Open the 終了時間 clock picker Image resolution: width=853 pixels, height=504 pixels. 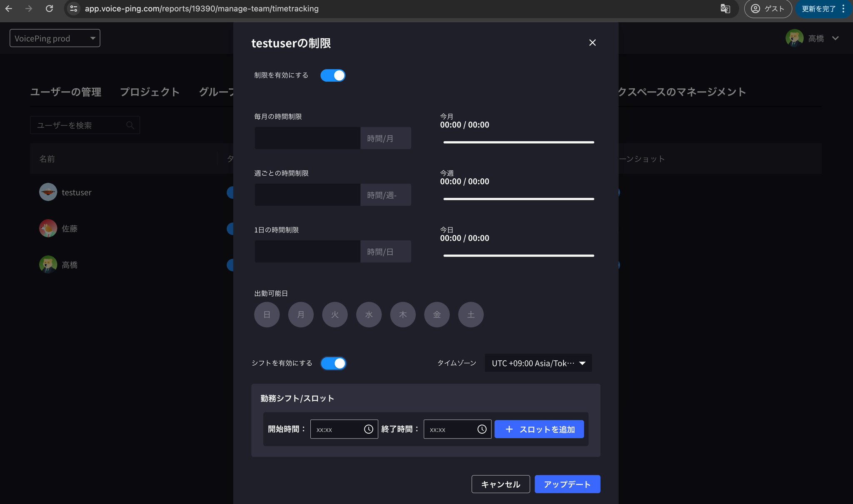(x=482, y=429)
